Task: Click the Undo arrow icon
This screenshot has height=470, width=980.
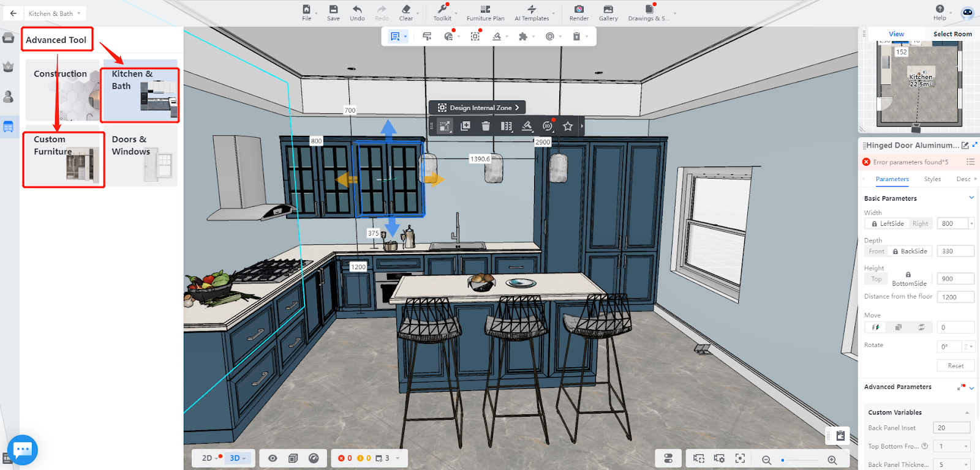Action: pyautogui.click(x=357, y=9)
